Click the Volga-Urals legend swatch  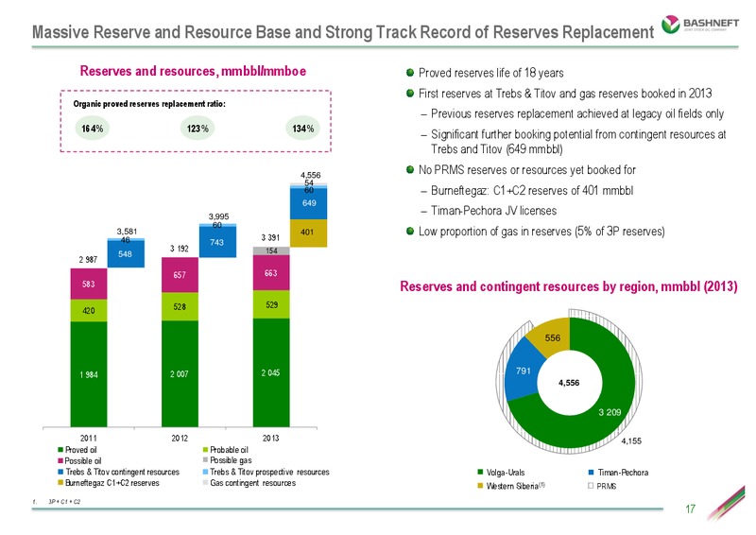pos(480,473)
